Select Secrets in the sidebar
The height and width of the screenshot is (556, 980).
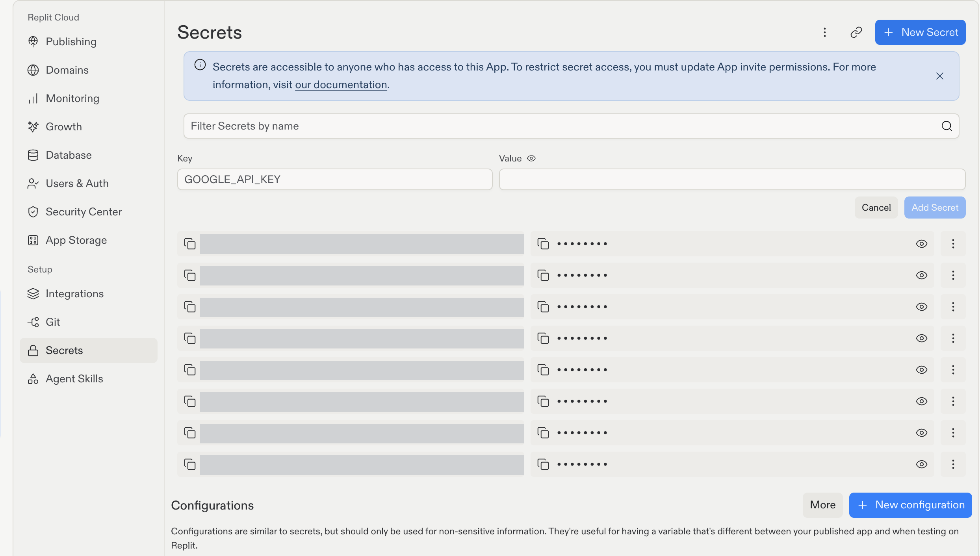tap(89, 350)
